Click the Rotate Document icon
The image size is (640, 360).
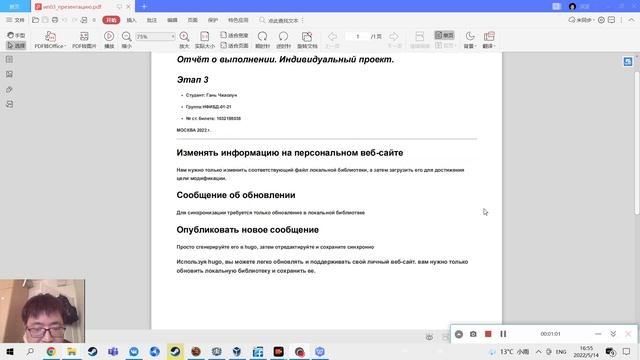[x=307, y=36]
